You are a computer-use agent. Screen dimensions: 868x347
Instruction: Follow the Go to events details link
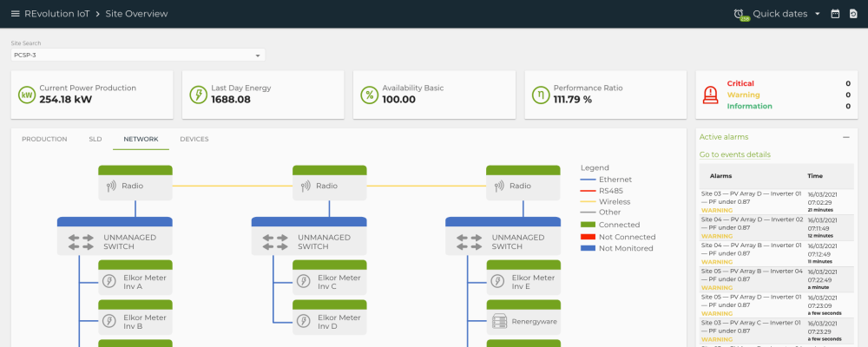[x=734, y=154]
